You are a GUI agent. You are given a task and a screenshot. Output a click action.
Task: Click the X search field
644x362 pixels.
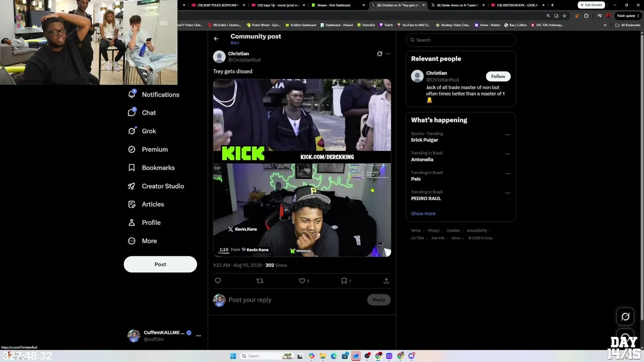pos(461,40)
